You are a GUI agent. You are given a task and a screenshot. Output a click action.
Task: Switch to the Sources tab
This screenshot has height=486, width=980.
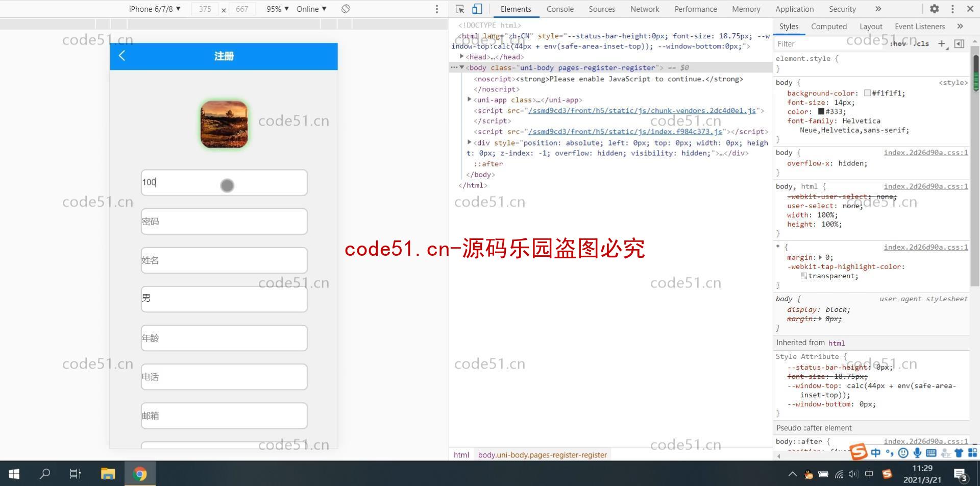602,9
